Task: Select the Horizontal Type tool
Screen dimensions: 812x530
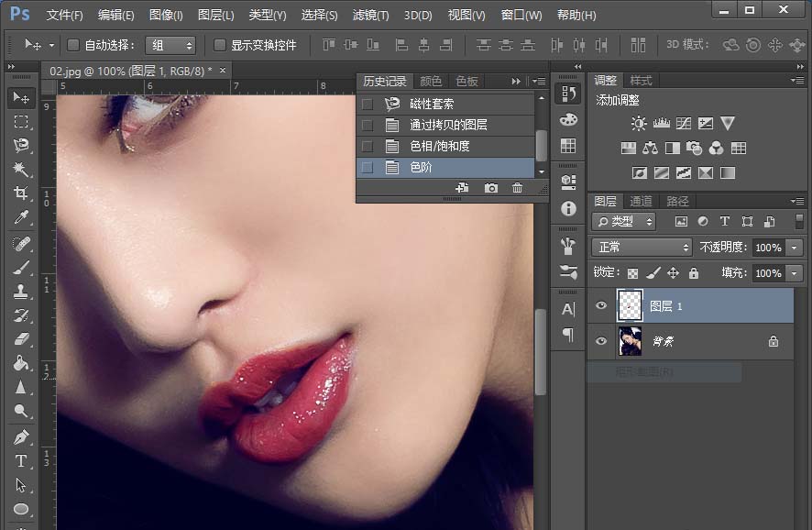Action: [21, 461]
